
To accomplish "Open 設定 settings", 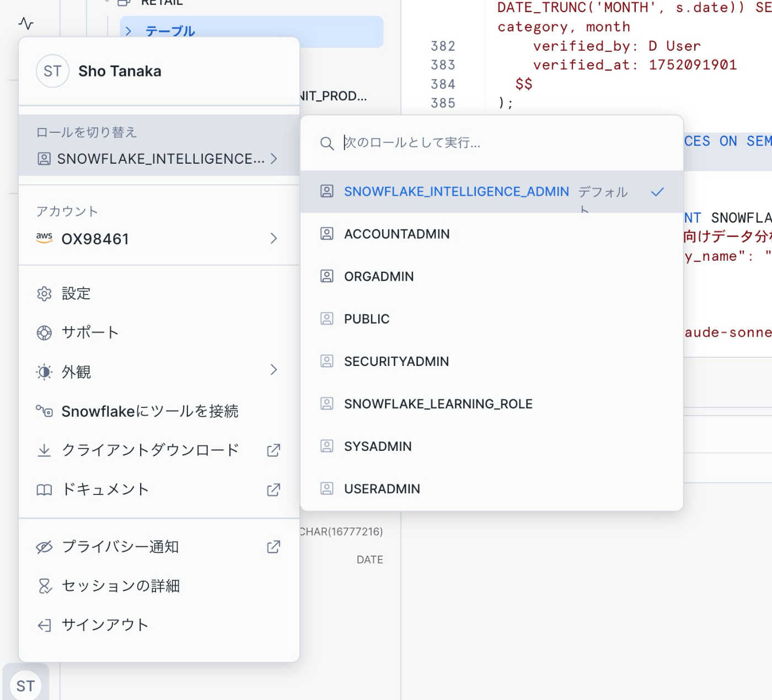I will tap(159, 294).
